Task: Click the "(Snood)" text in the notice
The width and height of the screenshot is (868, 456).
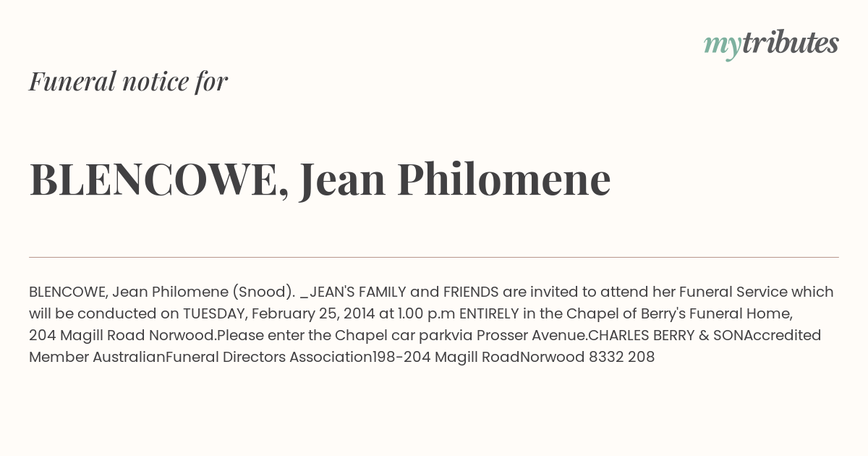Action: click(x=263, y=292)
